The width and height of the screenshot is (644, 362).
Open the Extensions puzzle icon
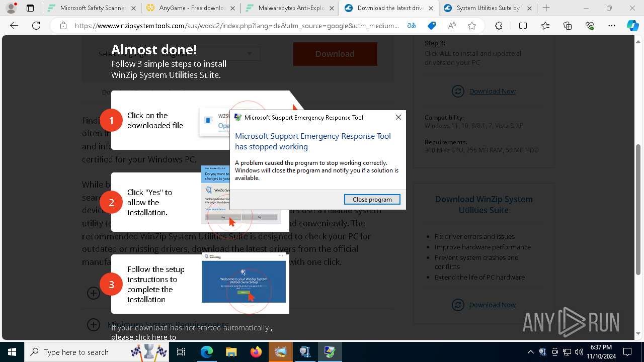pos(499,26)
